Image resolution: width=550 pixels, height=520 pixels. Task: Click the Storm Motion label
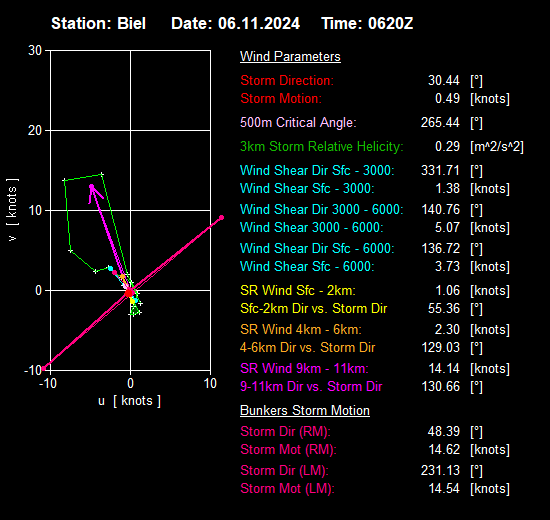281,99
